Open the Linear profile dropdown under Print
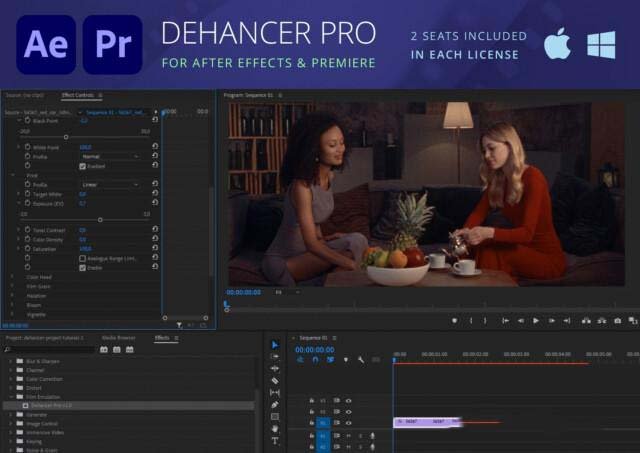640x453 pixels. pos(110,185)
